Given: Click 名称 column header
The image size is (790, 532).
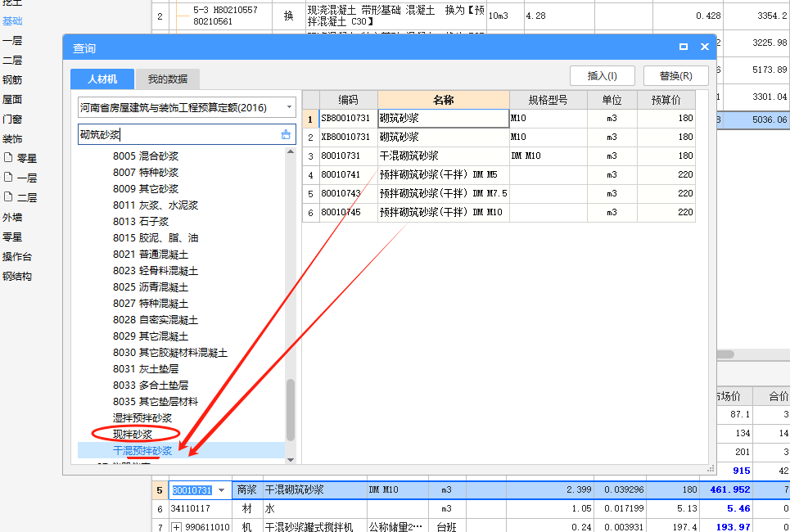Looking at the screenshot, I should (444, 100).
